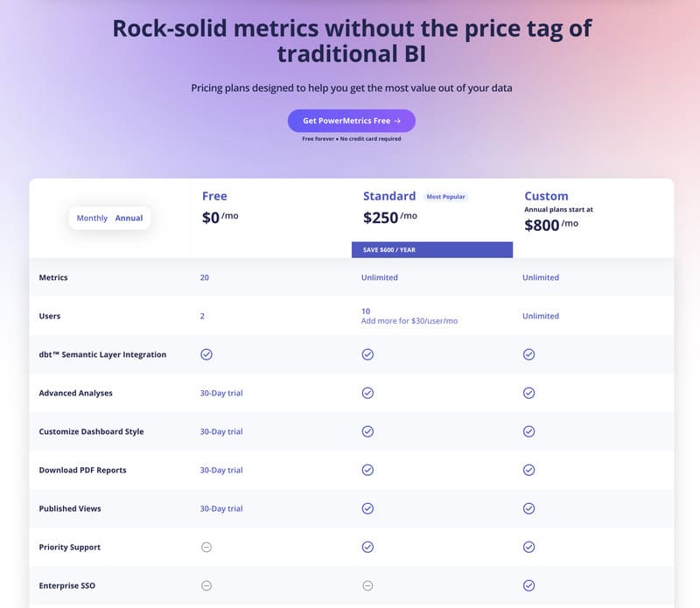This screenshot has width=700, height=608.
Task: Click 'Annual plans start at' text
Action: click(x=558, y=209)
